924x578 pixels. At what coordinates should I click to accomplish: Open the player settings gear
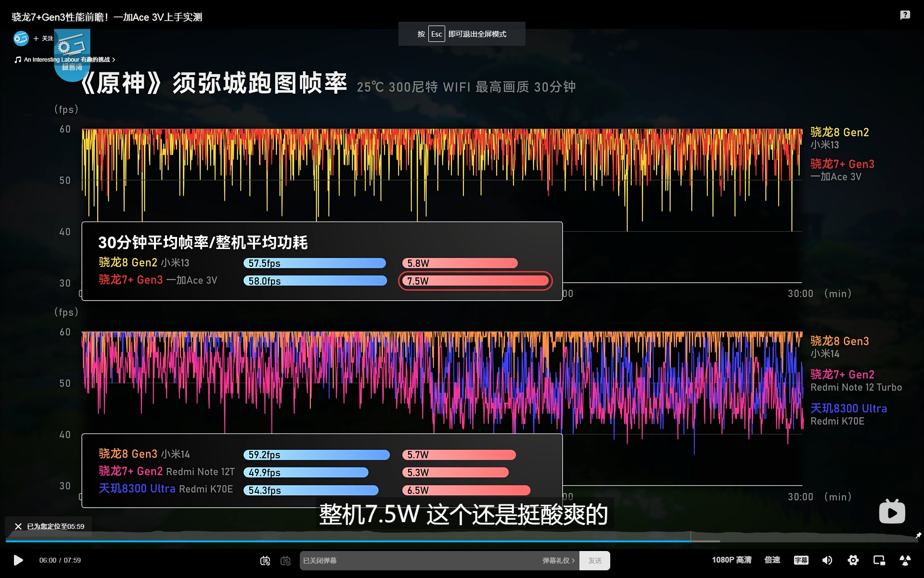[x=853, y=560]
